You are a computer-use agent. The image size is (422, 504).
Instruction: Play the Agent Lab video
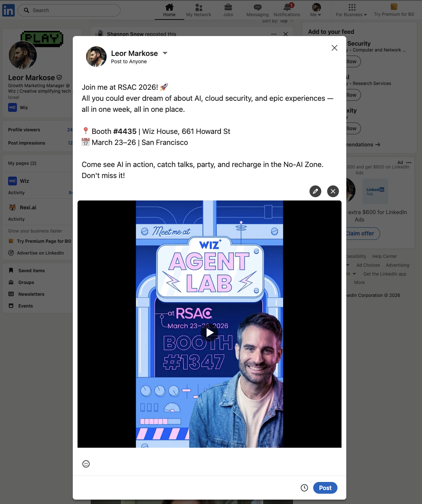coord(210,333)
